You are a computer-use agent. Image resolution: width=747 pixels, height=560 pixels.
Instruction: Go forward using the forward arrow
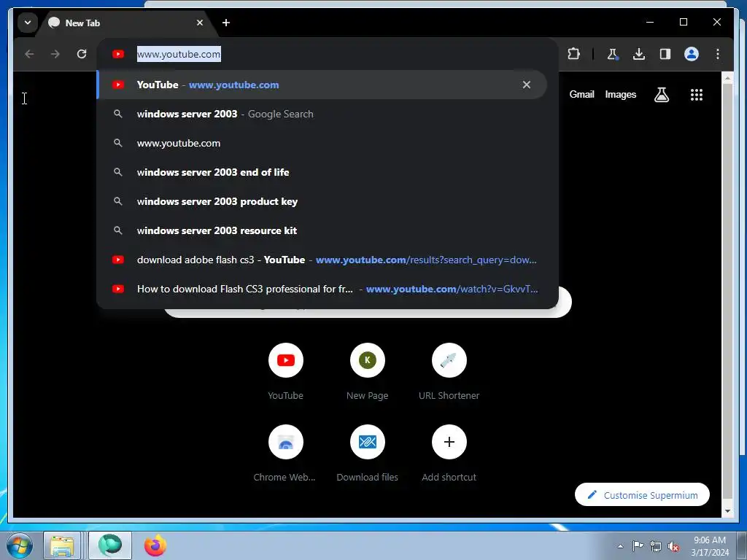55,54
